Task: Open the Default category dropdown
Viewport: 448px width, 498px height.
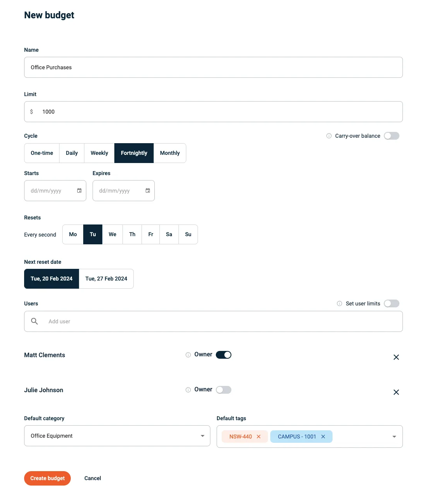Action: tap(202, 436)
